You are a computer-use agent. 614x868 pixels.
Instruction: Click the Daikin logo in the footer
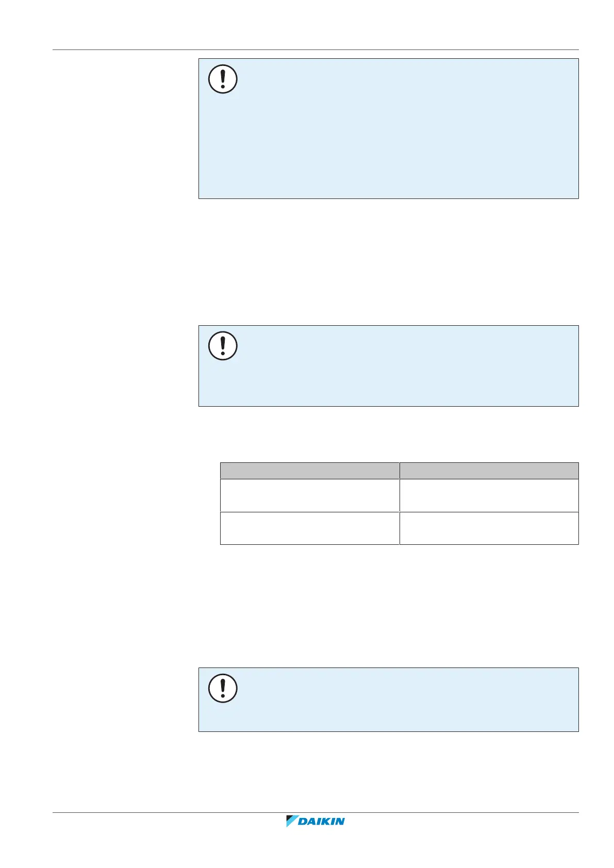coord(315,822)
